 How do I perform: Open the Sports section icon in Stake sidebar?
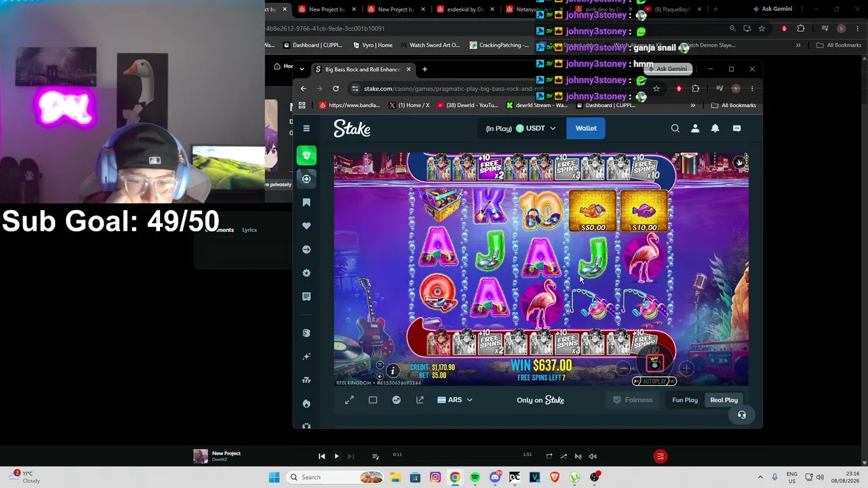[x=307, y=179]
